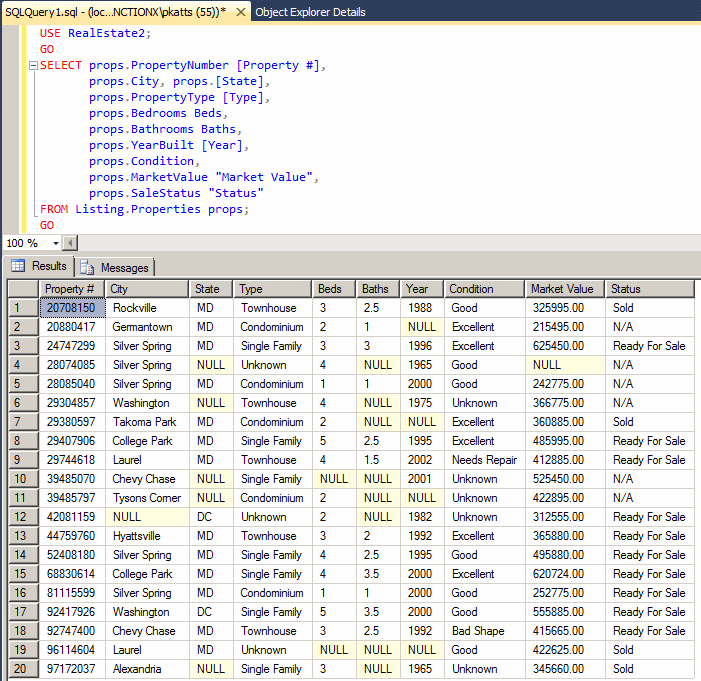Open the Messages tab
Viewport: 701px width, 681px height.
[115, 267]
